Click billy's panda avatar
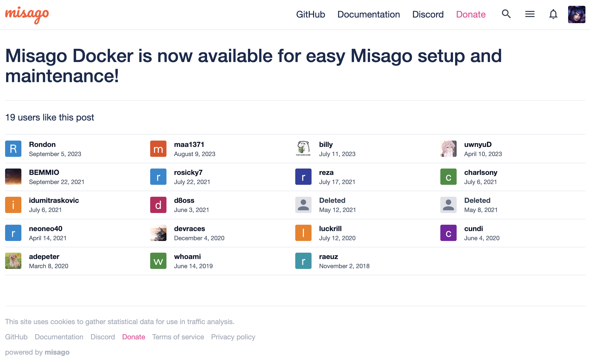590x364 pixels. click(303, 149)
